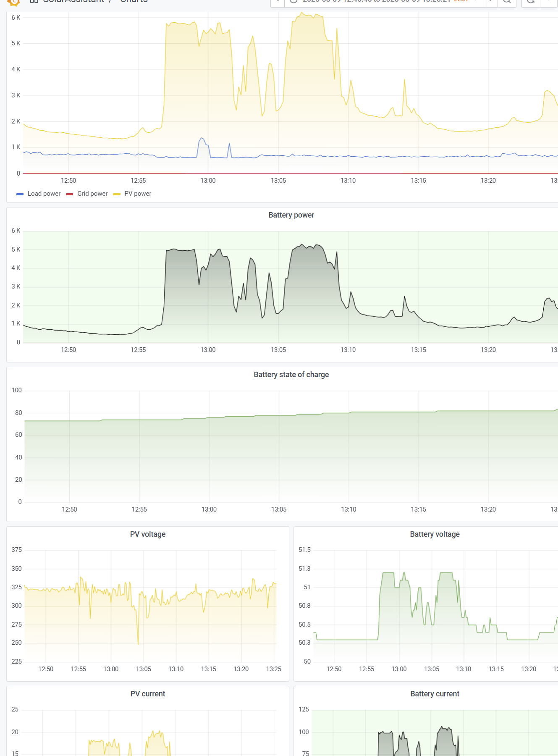Click the 13:00 label under Battery power chart
Screen dimensions: 558x756
pyautogui.click(x=208, y=350)
